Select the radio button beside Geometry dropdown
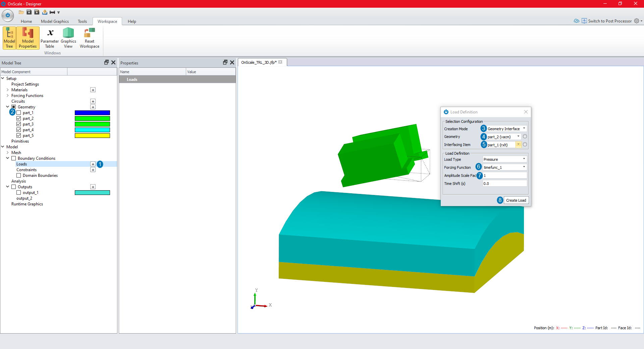 pos(525,137)
